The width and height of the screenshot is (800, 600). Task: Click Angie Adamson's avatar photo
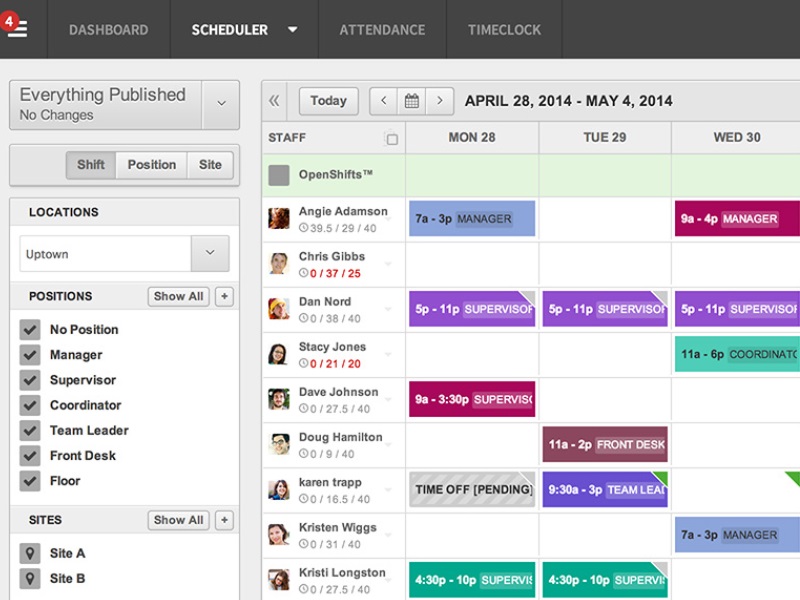coord(279,219)
